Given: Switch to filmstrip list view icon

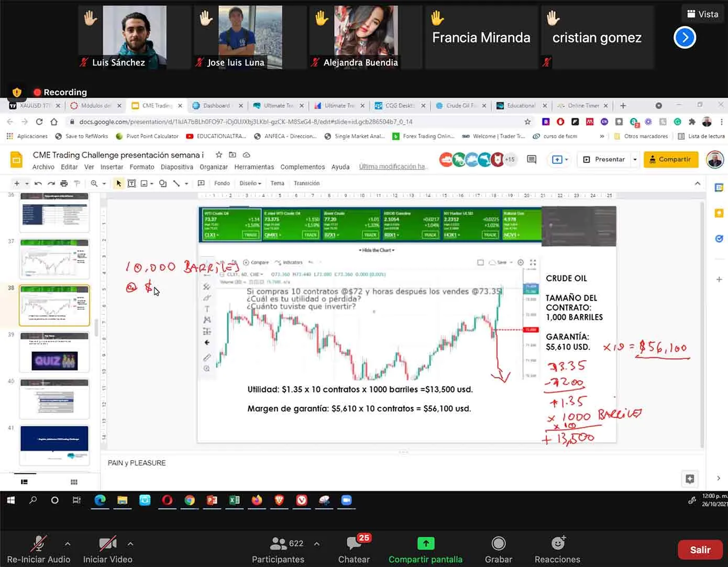Looking at the screenshot, I should tap(24, 482).
